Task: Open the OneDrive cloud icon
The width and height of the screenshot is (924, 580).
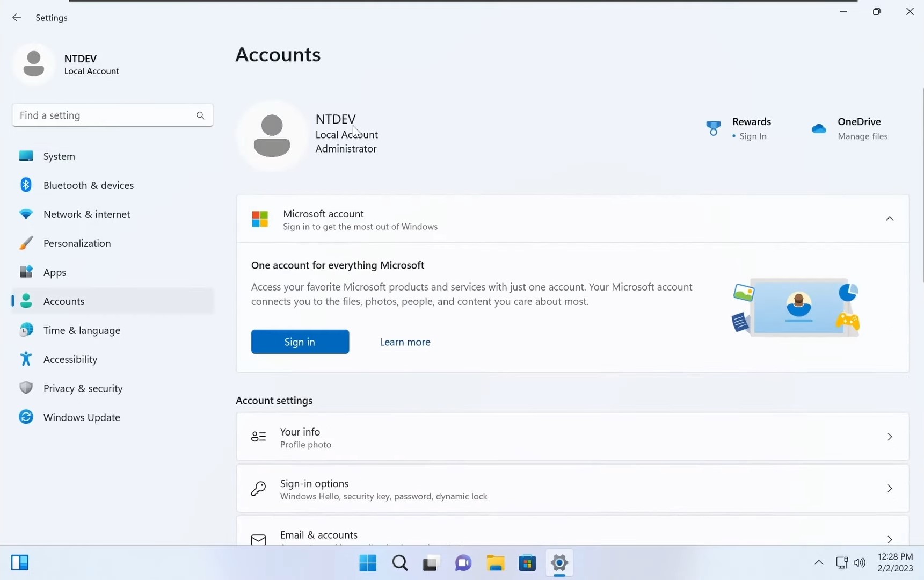Action: click(x=819, y=128)
